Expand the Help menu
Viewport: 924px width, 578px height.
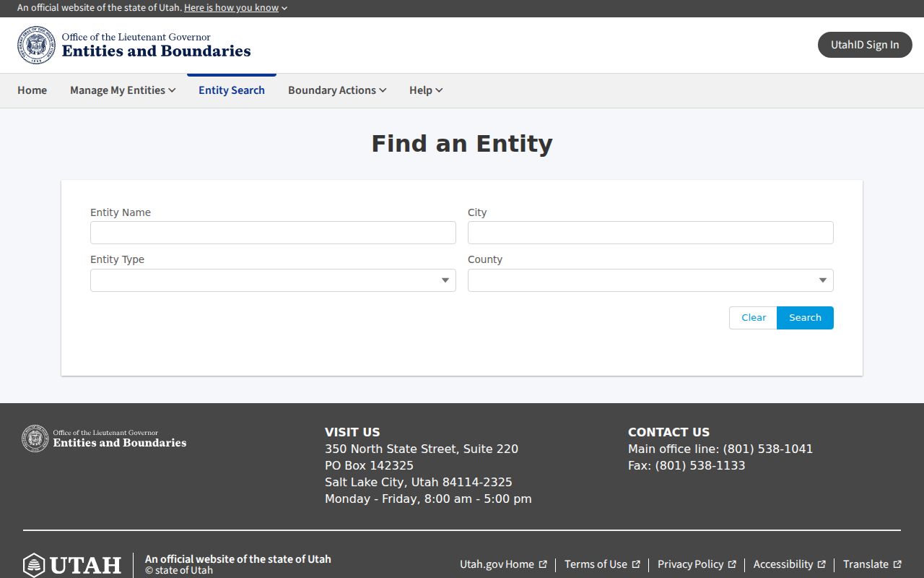(426, 90)
